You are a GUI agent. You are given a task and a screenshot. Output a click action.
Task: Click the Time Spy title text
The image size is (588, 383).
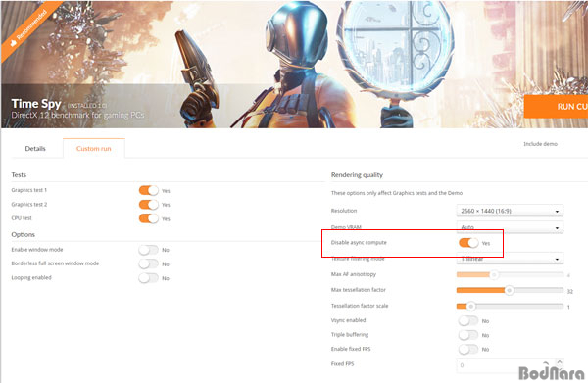point(36,104)
